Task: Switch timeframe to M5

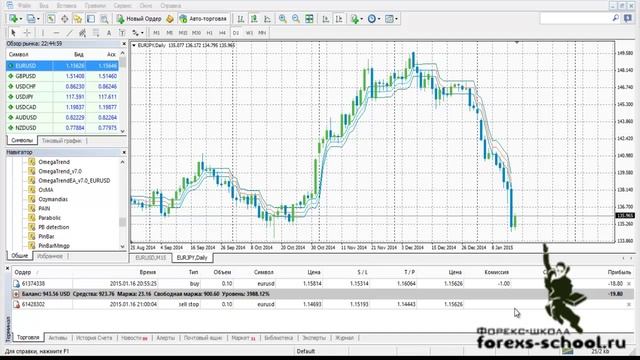Action: pos(169,33)
